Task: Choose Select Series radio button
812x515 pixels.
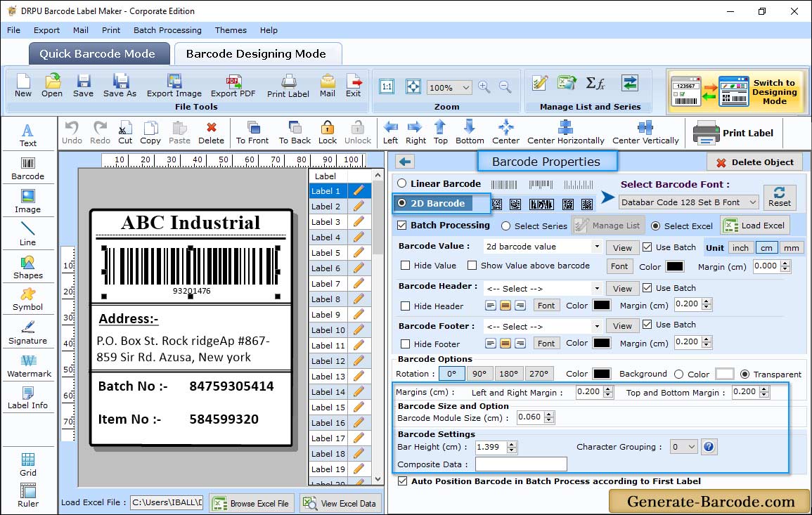Action: pyautogui.click(x=506, y=226)
